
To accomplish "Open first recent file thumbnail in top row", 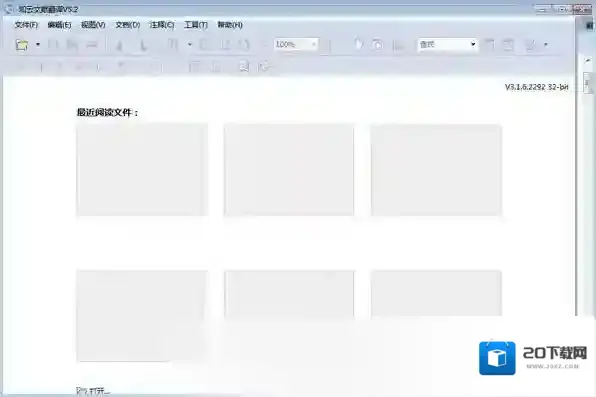I will coord(142,170).
